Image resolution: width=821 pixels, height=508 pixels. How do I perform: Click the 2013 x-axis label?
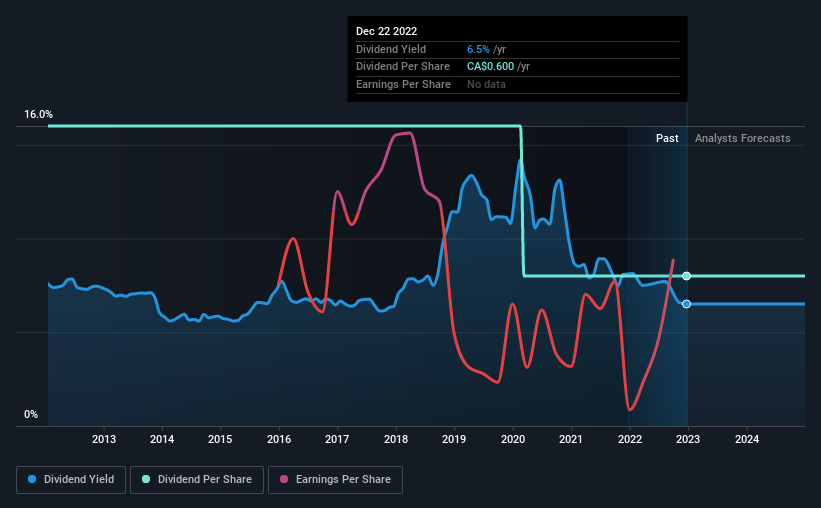coord(104,439)
